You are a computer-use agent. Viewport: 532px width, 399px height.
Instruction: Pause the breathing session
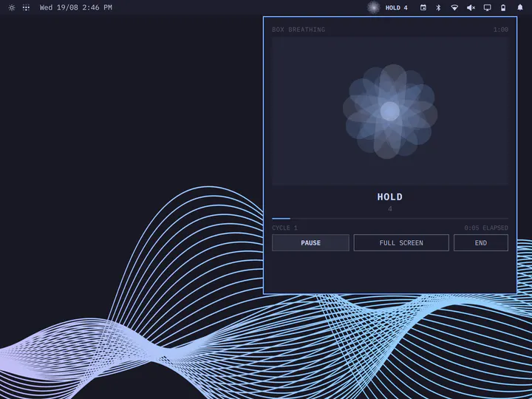[x=310, y=243]
